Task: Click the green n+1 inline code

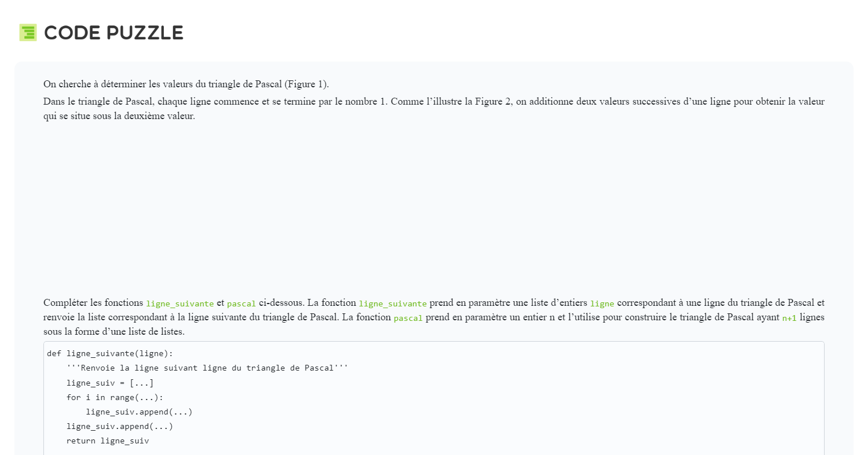Action: 789,319
